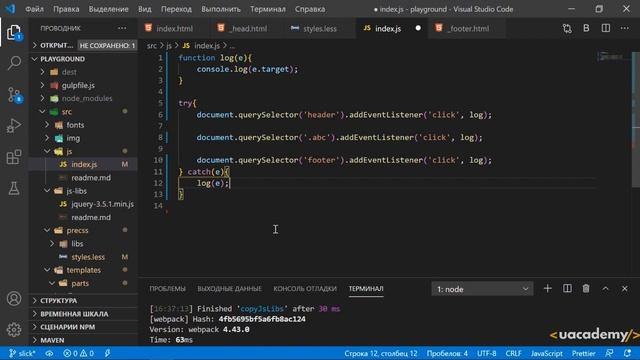This screenshot has width=640, height=360.
Task: Select styles.less file in the explorer
Action: coord(88,257)
